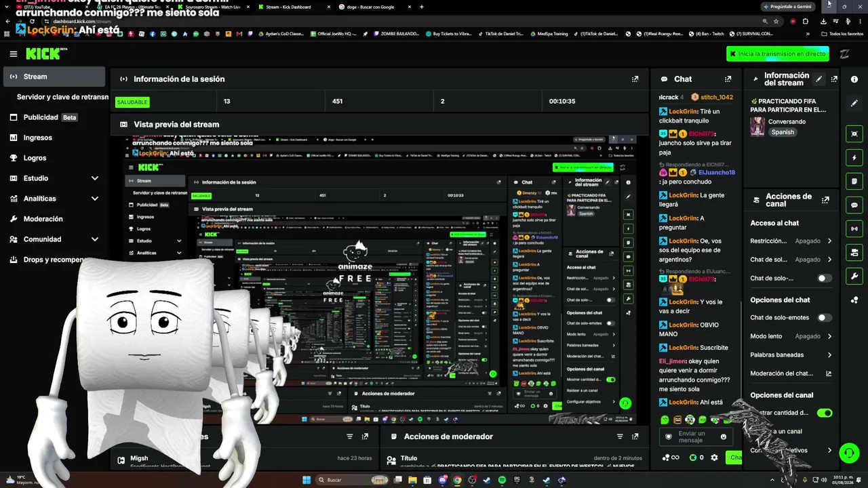Open the hamburger menu beside the Kick logo

point(14,54)
